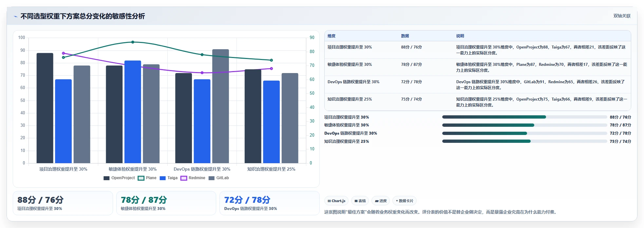The image size is (644, 228).
Task: Click the 敏捷体验权重提升至 30% progress bar
Action: point(524,125)
